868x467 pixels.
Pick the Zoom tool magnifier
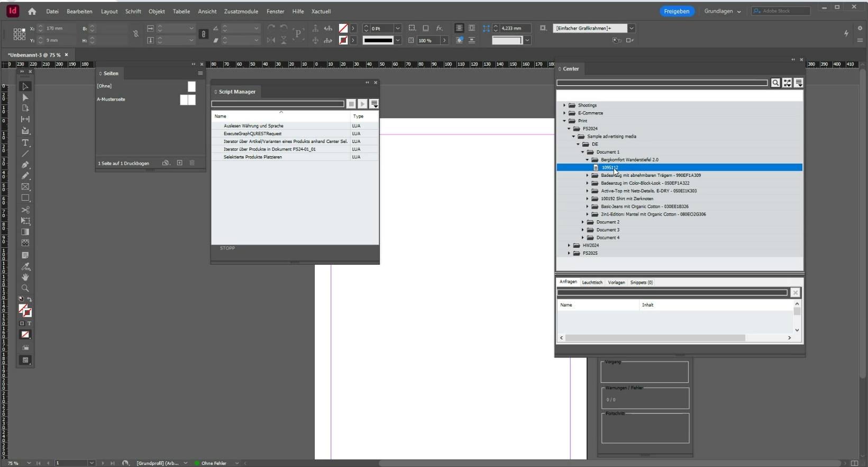[25, 289]
